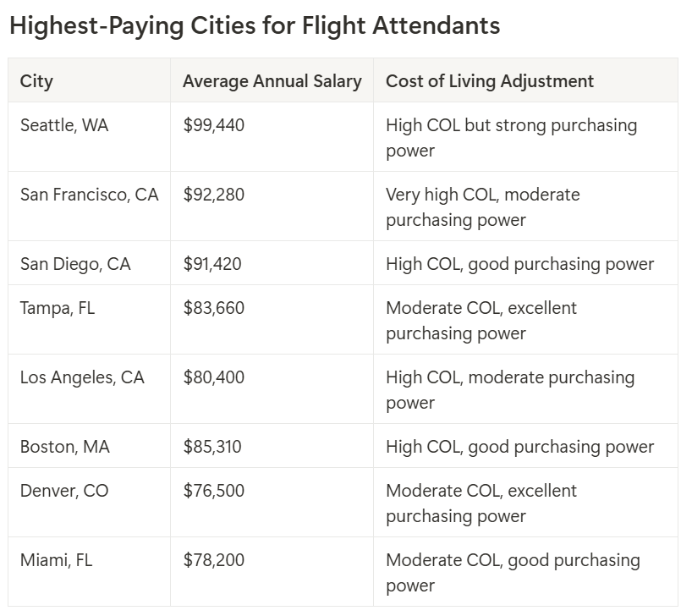Click the "Highest-Paying Cities for Flight Attendants" heading
The width and height of the screenshot is (681, 616).
point(254,25)
